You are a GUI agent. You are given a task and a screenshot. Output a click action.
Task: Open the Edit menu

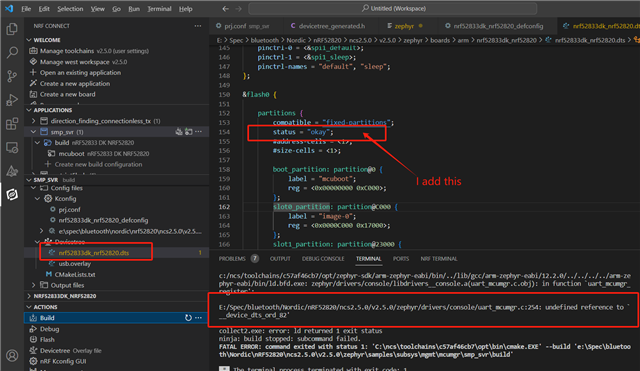[44, 9]
